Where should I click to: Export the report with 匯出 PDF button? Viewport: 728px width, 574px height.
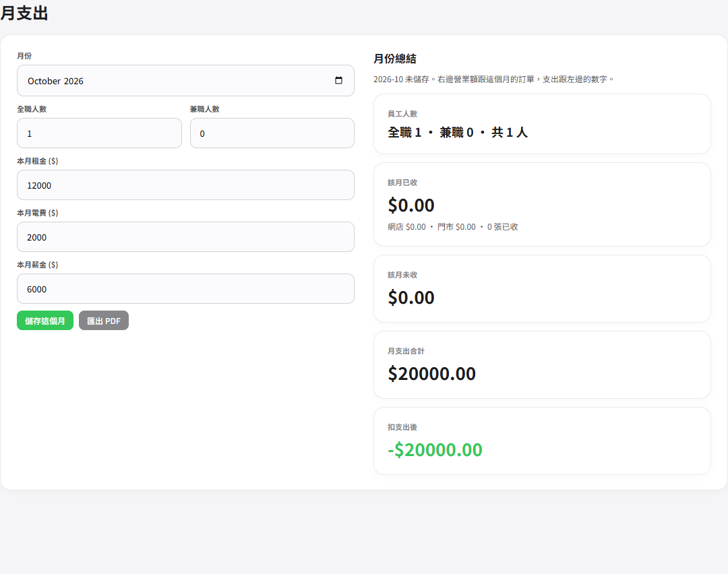pos(104,321)
